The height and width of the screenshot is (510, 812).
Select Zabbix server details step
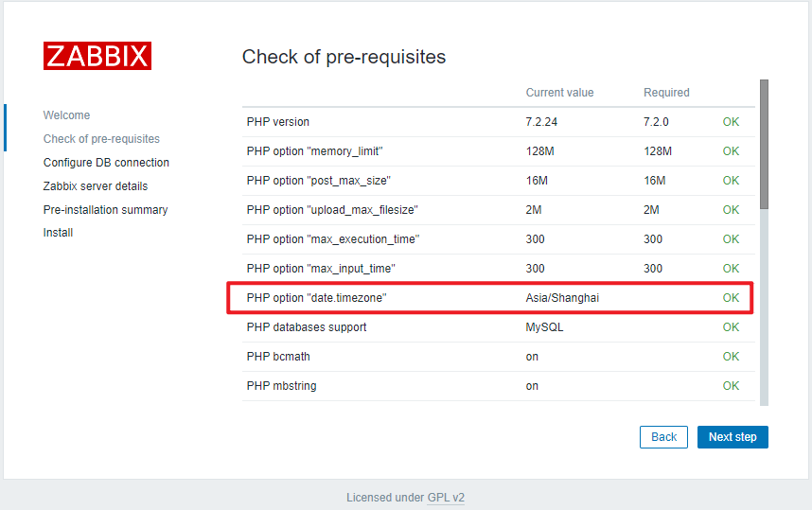click(96, 186)
